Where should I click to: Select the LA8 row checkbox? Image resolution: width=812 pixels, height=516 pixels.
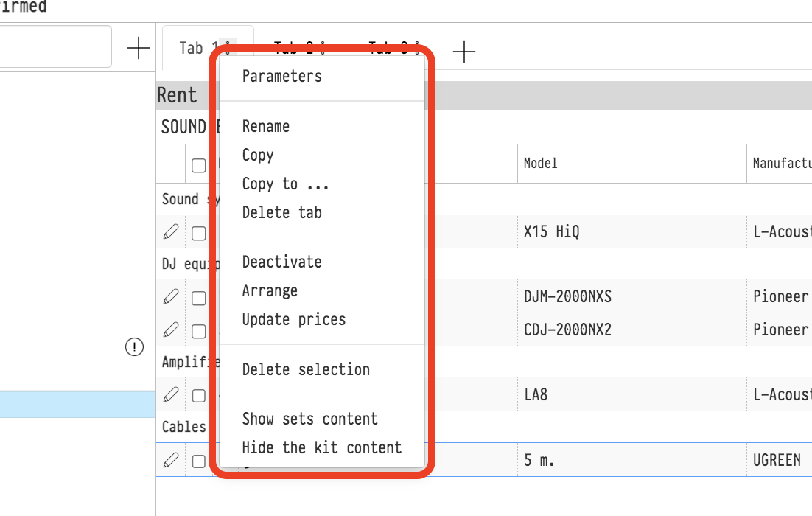coord(198,396)
